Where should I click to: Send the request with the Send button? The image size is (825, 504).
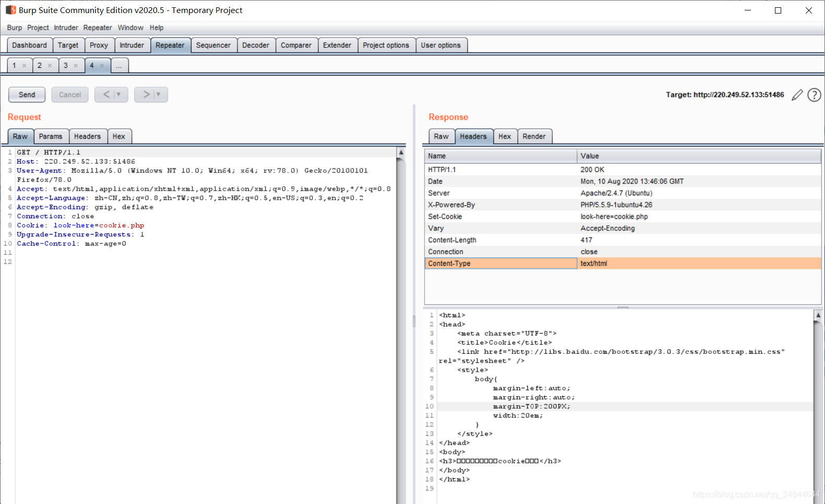pos(27,95)
